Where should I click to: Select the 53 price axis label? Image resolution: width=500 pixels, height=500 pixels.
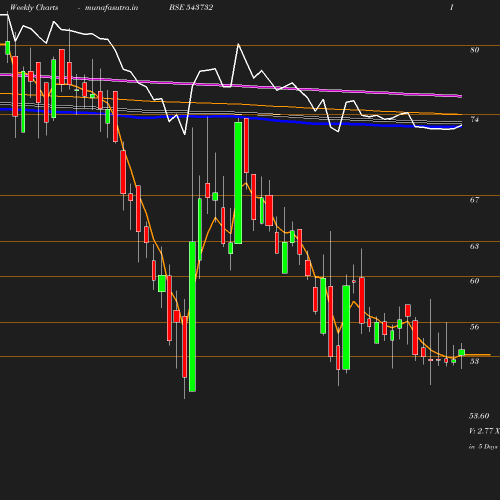click(474, 361)
